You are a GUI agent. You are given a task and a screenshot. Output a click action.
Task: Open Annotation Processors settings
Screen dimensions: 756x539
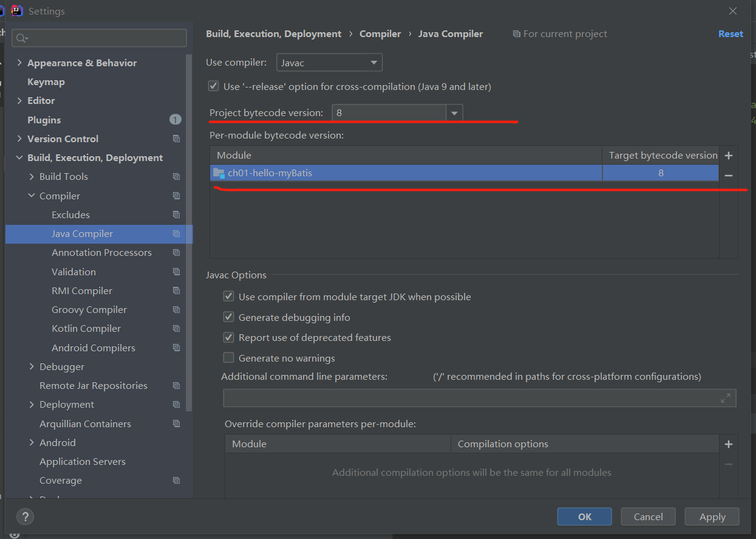[x=101, y=253]
